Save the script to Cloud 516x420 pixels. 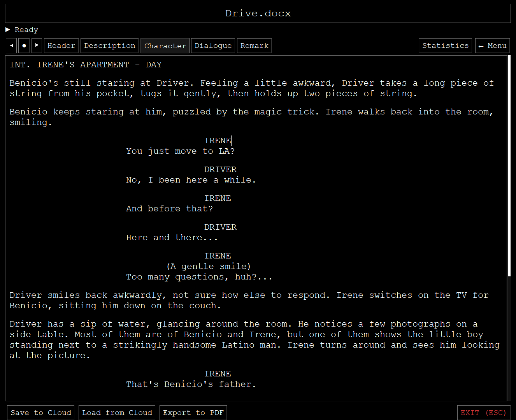[x=41, y=413]
